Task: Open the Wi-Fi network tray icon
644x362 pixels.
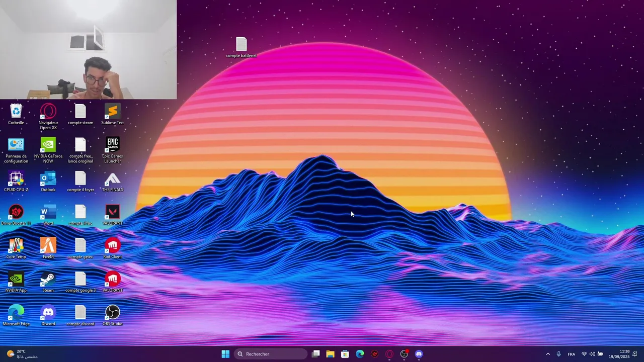Action: [584, 354]
